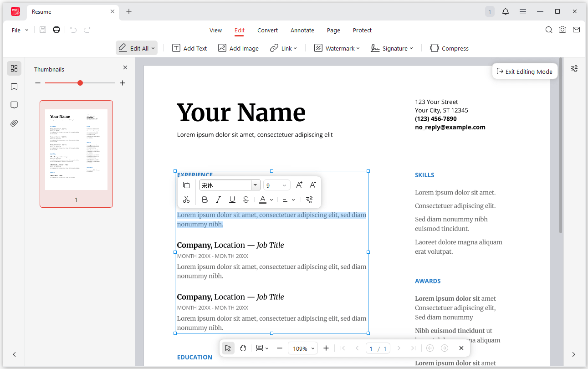Click the Cut scissors icon
This screenshot has width=588, height=369.
coord(186,200)
